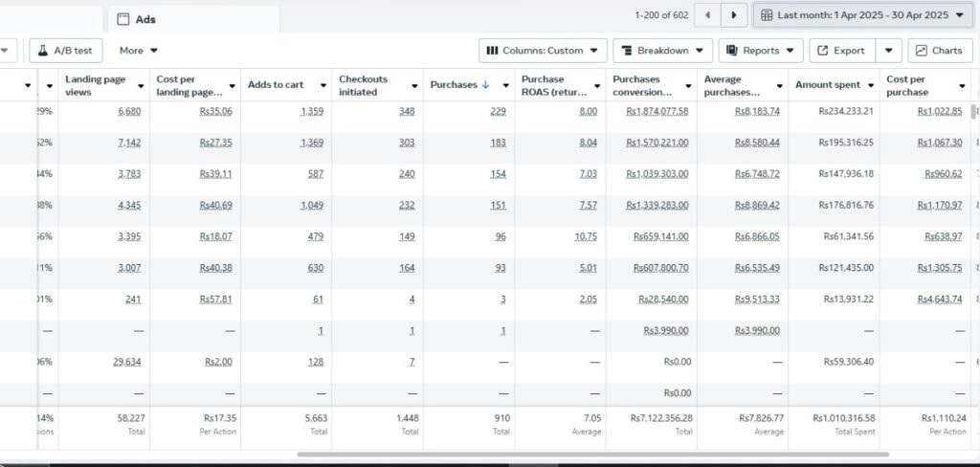Go to previous page of results
Image resolution: width=980 pixels, height=467 pixels.
707,15
